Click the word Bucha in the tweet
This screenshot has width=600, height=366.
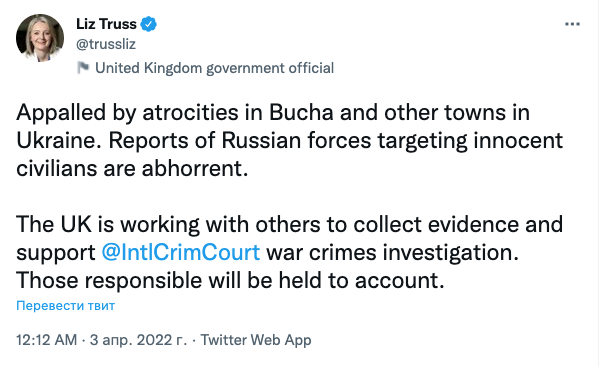[x=301, y=113]
